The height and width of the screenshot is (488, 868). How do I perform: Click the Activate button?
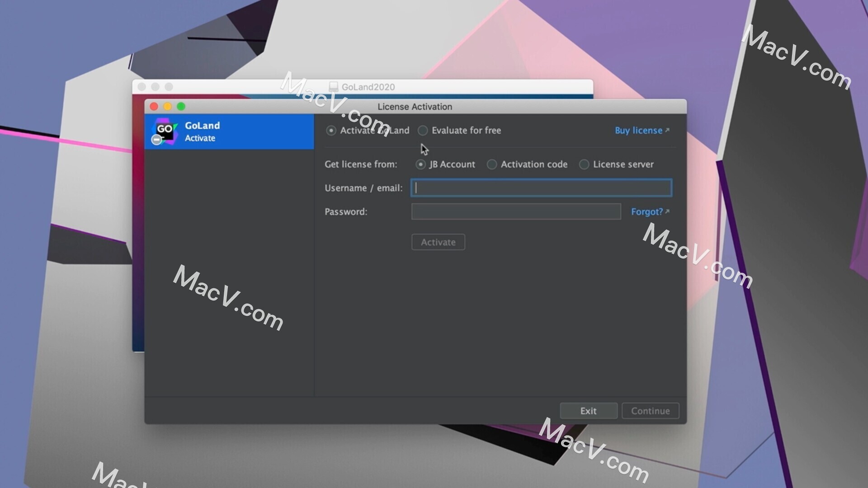[438, 241]
